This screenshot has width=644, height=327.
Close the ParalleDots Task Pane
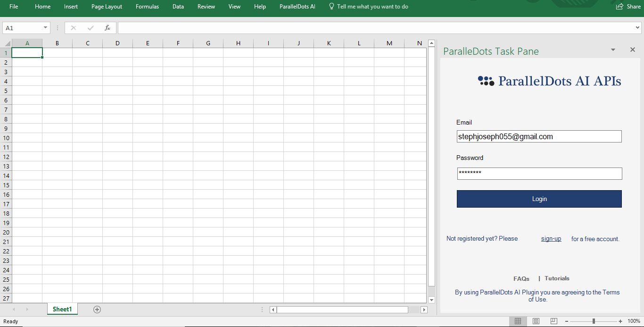[633, 50]
